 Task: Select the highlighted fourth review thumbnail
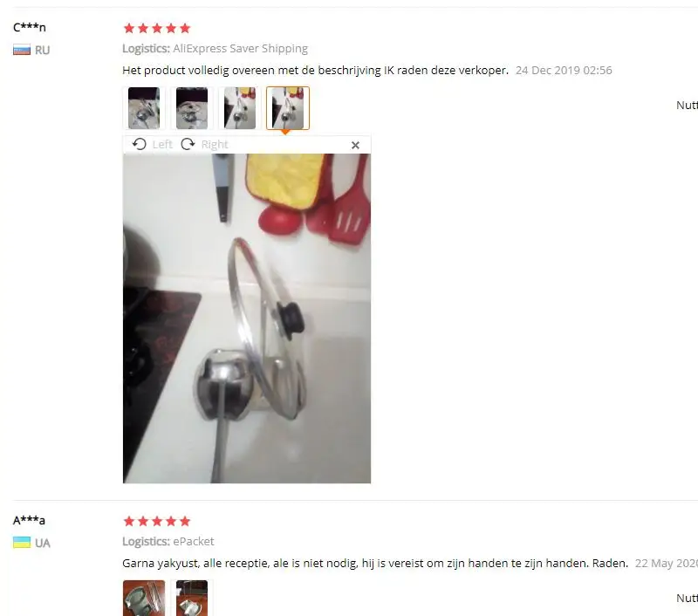click(288, 108)
